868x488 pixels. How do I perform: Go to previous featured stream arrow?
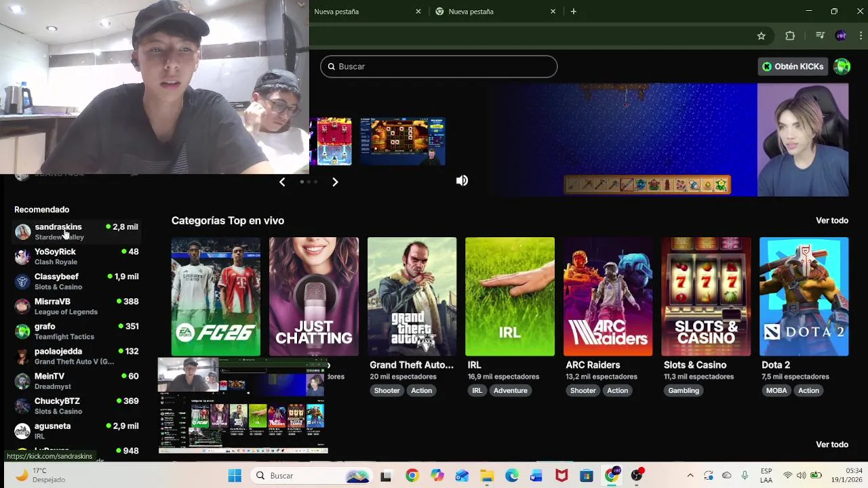[x=282, y=182]
